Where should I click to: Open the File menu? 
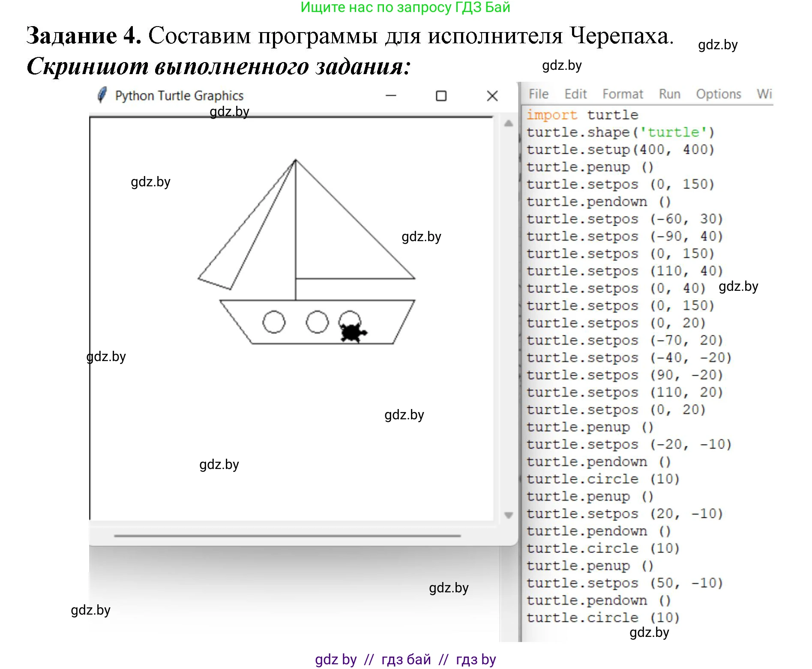click(538, 94)
